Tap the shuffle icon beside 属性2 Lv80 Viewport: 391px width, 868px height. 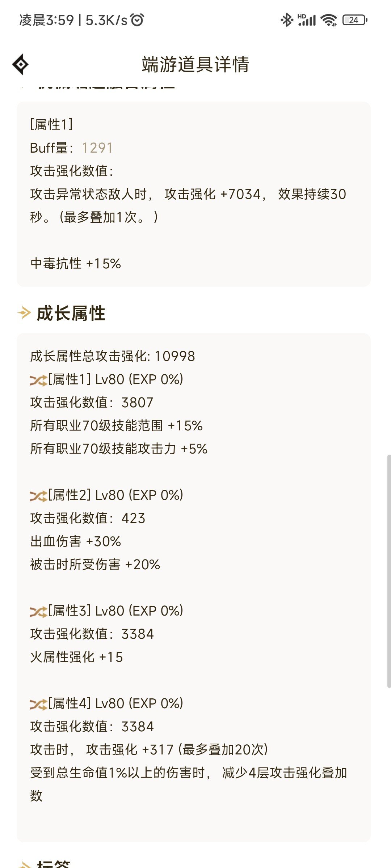click(38, 496)
